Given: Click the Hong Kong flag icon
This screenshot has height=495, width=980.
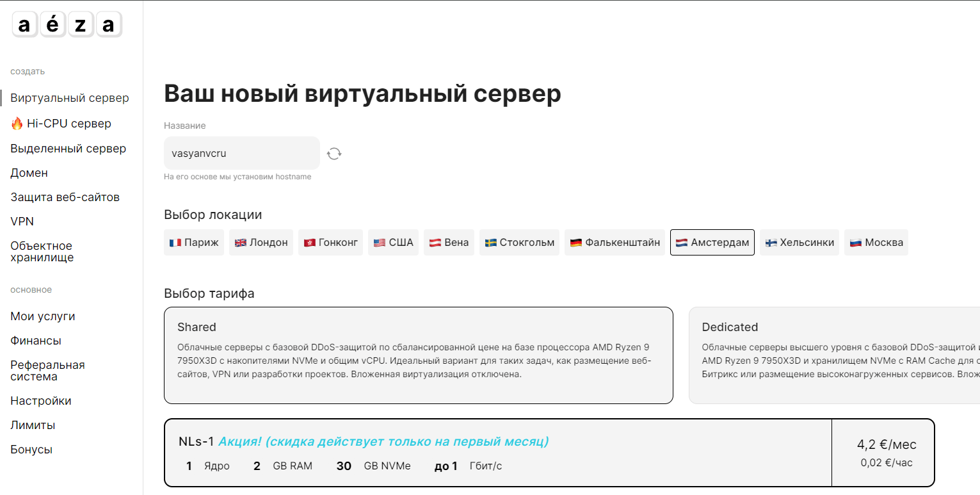Looking at the screenshot, I should 309,242.
